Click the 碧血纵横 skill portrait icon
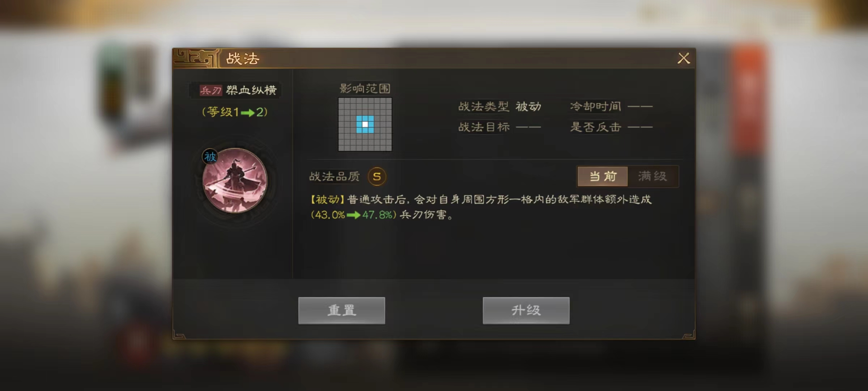The height and width of the screenshot is (391, 868). 235,180
